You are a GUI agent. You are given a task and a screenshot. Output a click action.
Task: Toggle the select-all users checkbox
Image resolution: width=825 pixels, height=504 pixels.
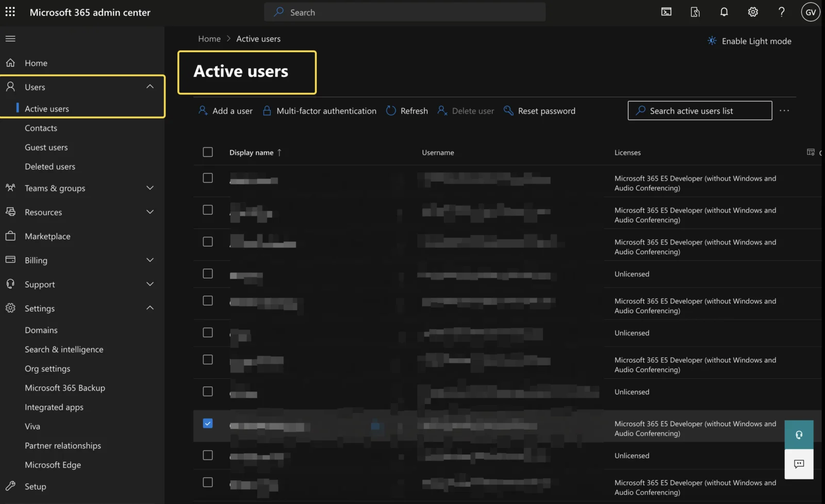point(208,152)
